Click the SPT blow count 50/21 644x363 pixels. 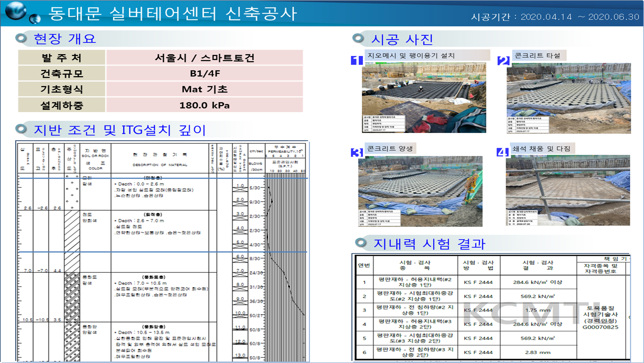click(256, 315)
